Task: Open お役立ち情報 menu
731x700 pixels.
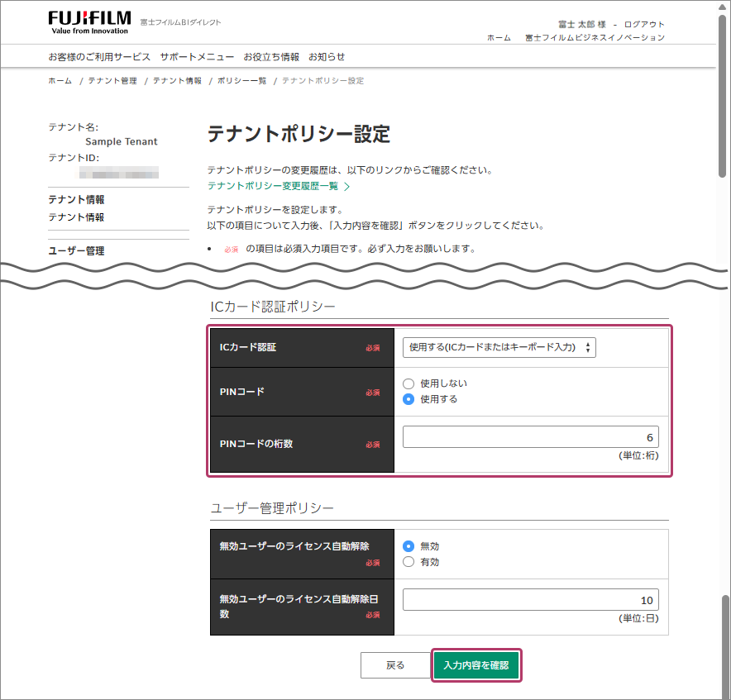Action: point(271,57)
